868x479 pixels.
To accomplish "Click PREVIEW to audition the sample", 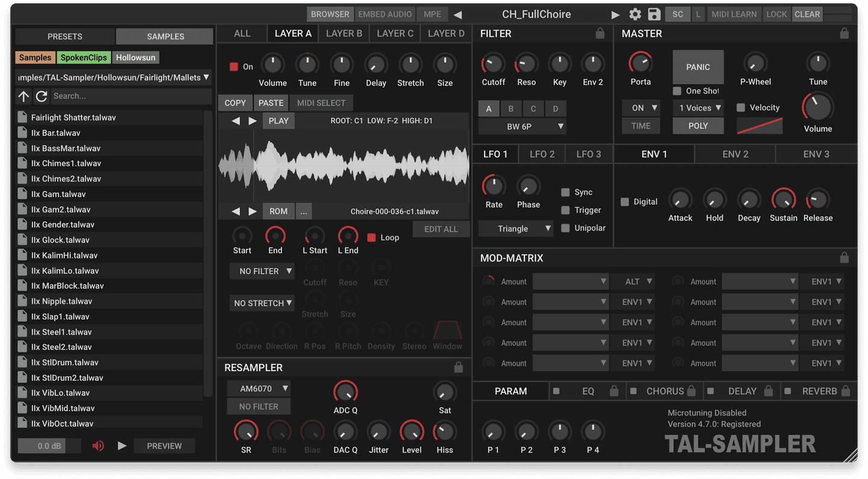I will coord(164,445).
